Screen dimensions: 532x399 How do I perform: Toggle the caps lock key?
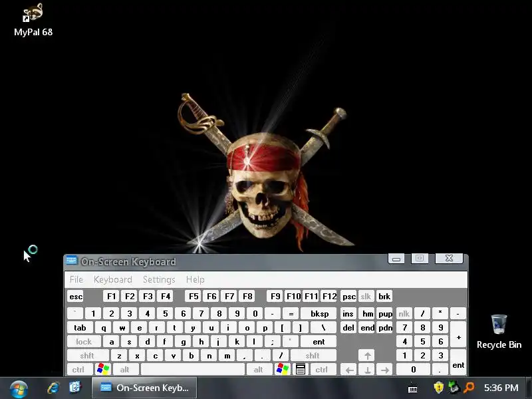coord(84,341)
